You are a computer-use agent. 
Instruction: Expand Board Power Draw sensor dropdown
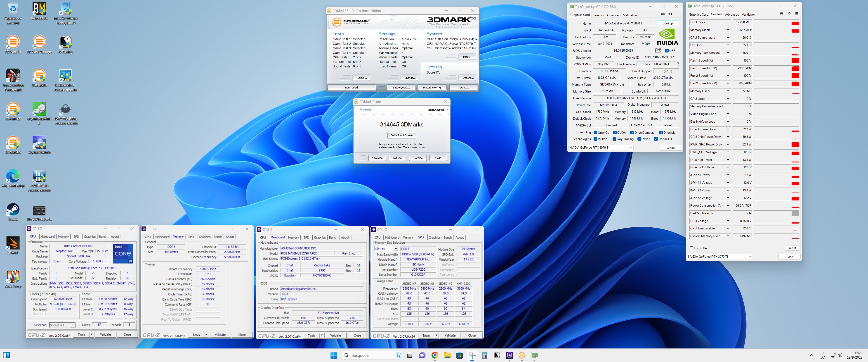pyautogui.click(x=727, y=129)
